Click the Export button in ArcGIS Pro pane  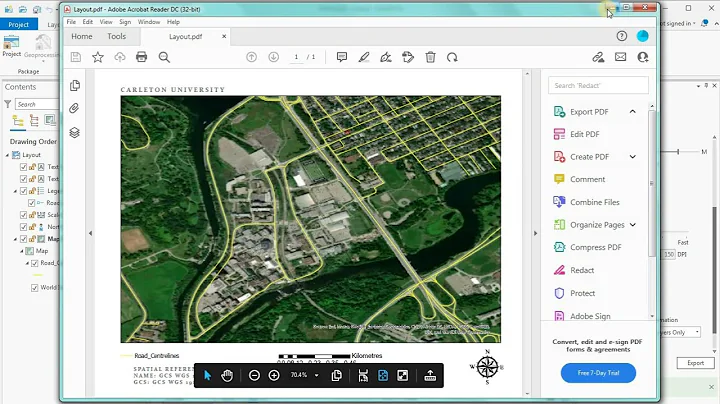[695, 363]
